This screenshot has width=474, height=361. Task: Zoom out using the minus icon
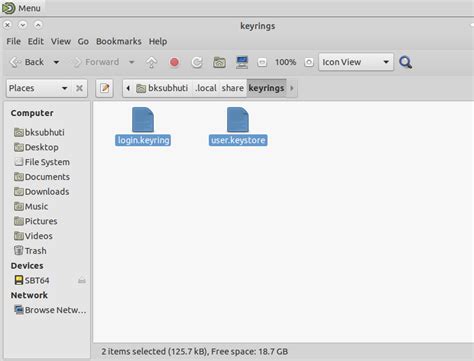pos(262,62)
